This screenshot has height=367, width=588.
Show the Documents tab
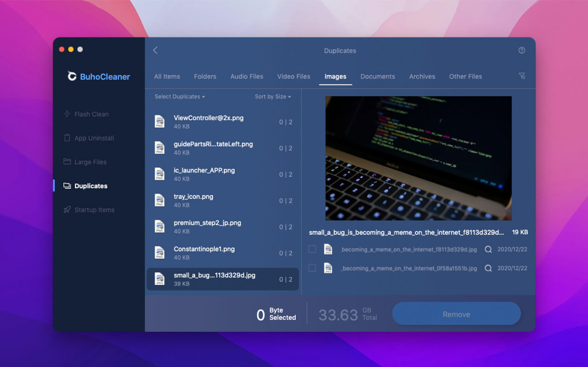point(378,77)
